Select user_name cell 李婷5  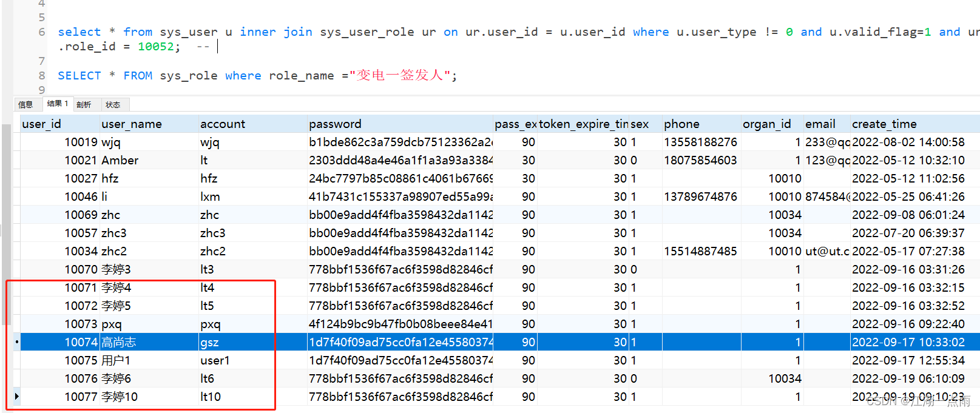click(x=149, y=306)
